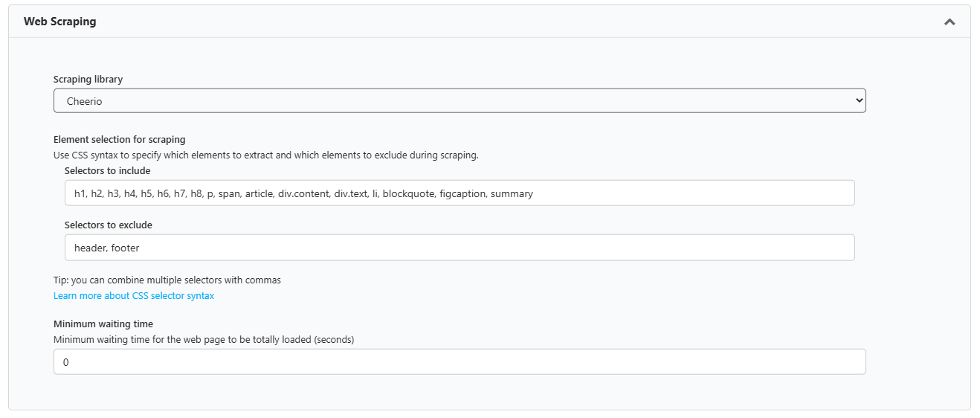The image size is (980, 418).
Task: Click the waiting time seconds description
Action: point(204,339)
